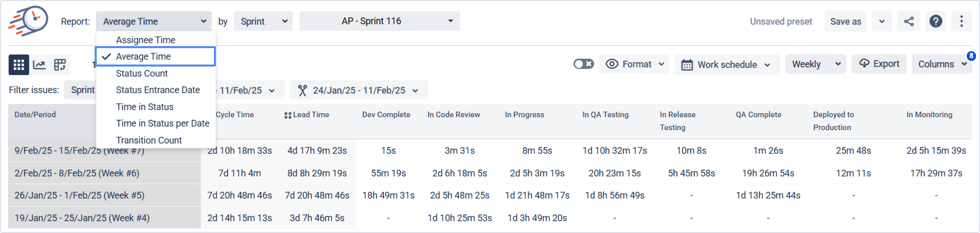Switch to grid table view

pos(19,65)
